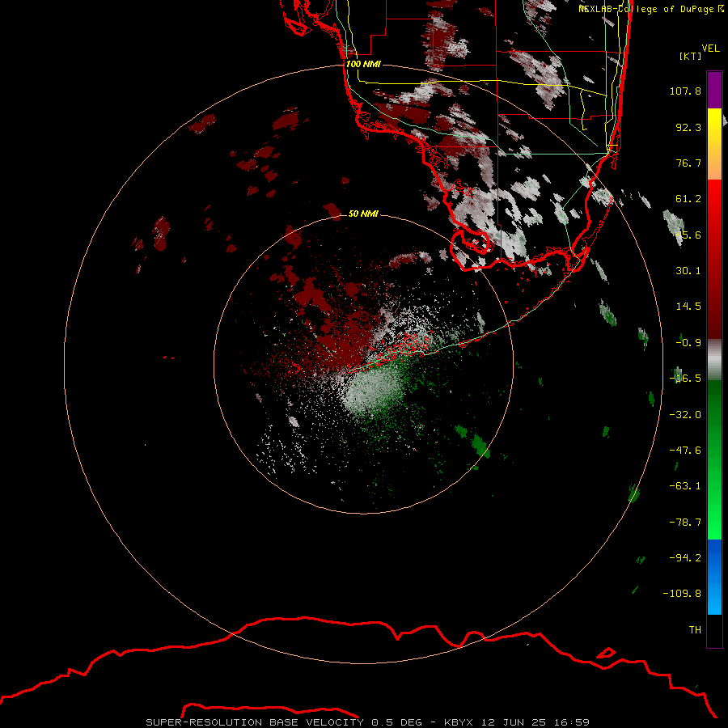Click the 107.8 legend value
The image size is (728, 728).
(685, 91)
